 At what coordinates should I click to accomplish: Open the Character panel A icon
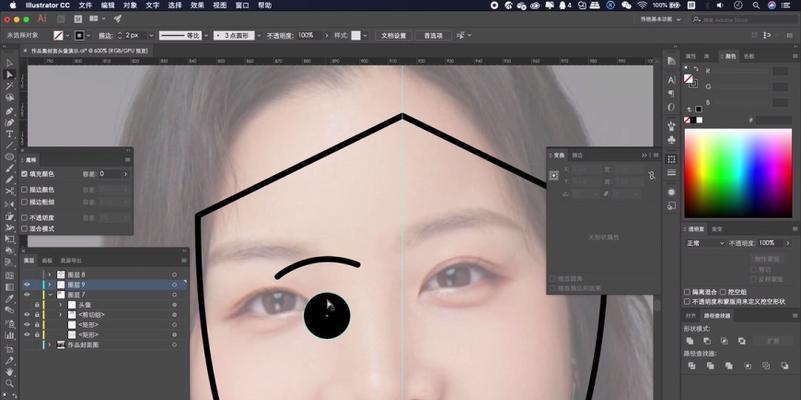click(671, 80)
